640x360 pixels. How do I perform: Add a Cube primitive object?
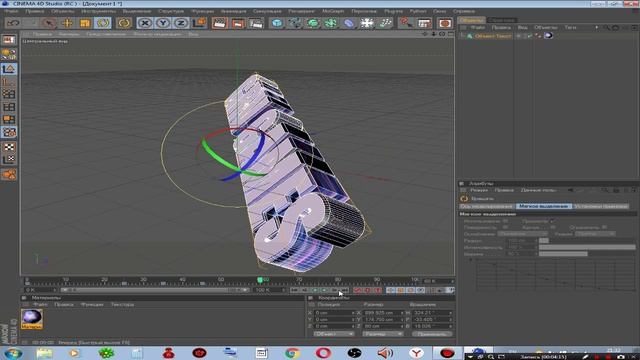point(277,23)
